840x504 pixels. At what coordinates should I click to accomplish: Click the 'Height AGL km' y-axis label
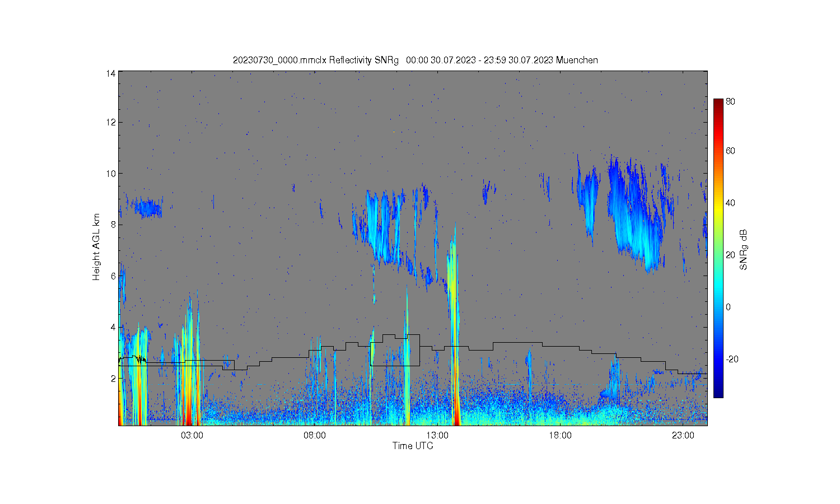tap(96, 247)
